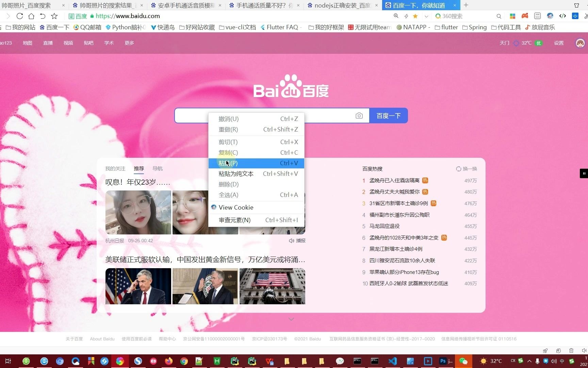Viewport: 588px width, 368px height.
Task: Click the 天门 32℃ weather widget
Action: [x=521, y=43]
